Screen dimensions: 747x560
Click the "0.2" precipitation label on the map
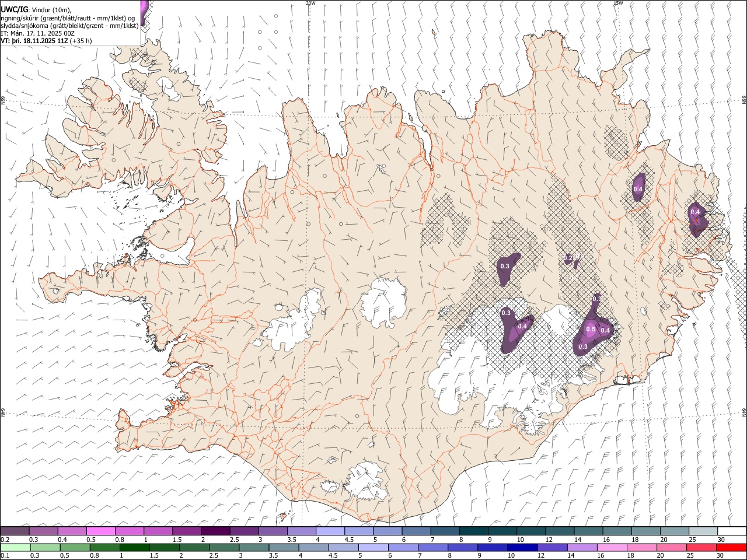tap(568, 258)
